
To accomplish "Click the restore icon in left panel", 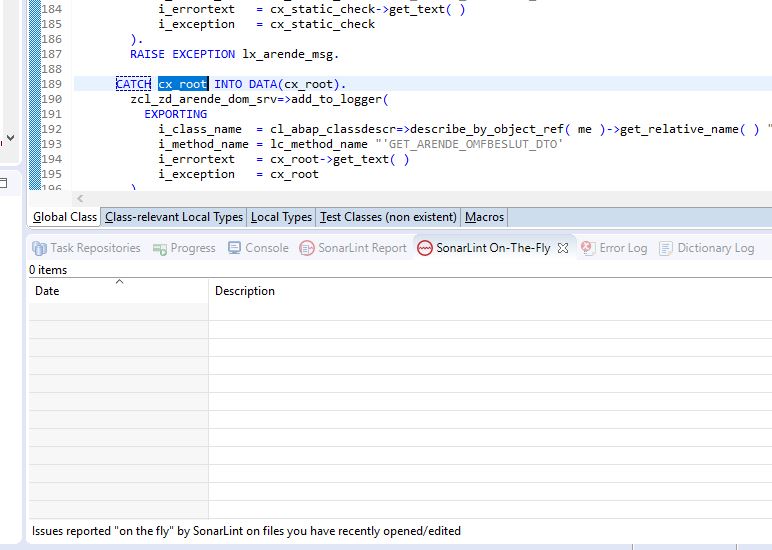I will point(4,183).
